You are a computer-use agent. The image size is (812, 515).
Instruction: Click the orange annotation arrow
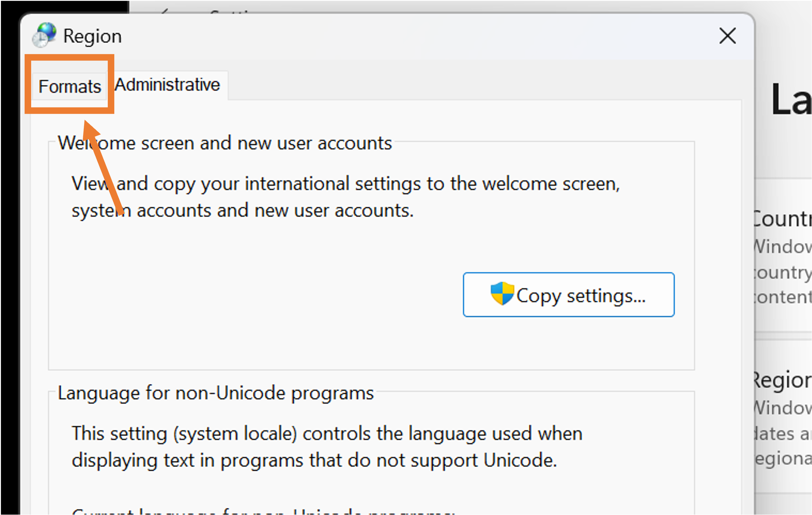[103, 167]
